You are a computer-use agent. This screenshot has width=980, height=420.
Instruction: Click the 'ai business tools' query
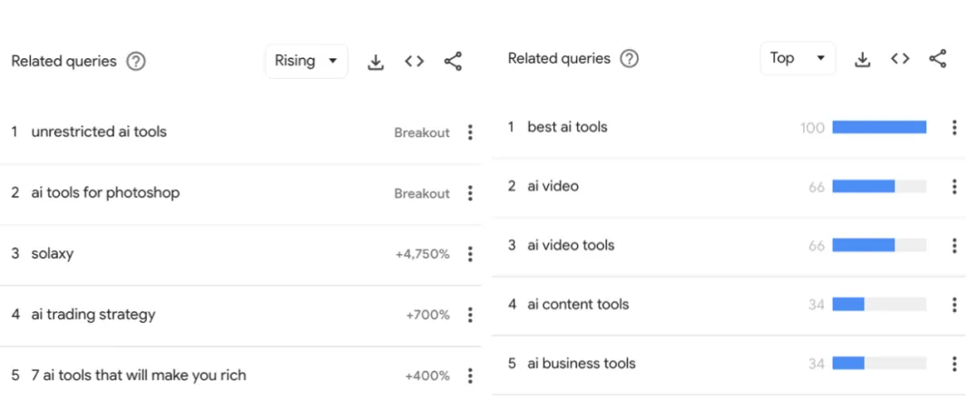(x=582, y=364)
